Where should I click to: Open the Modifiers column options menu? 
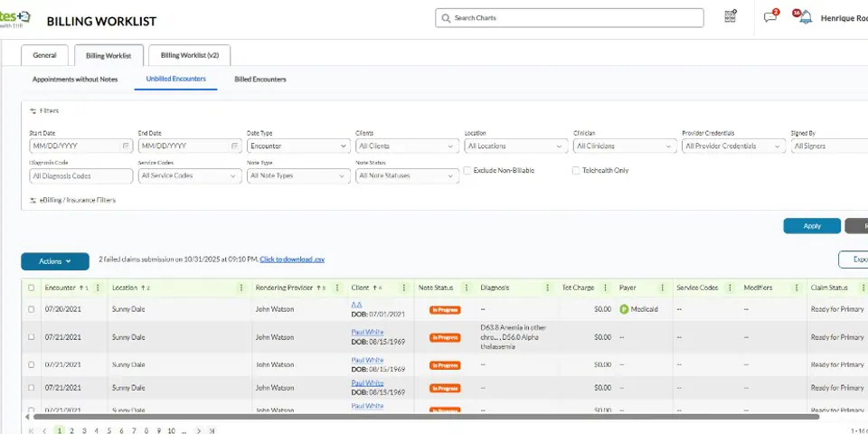coord(797,288)
